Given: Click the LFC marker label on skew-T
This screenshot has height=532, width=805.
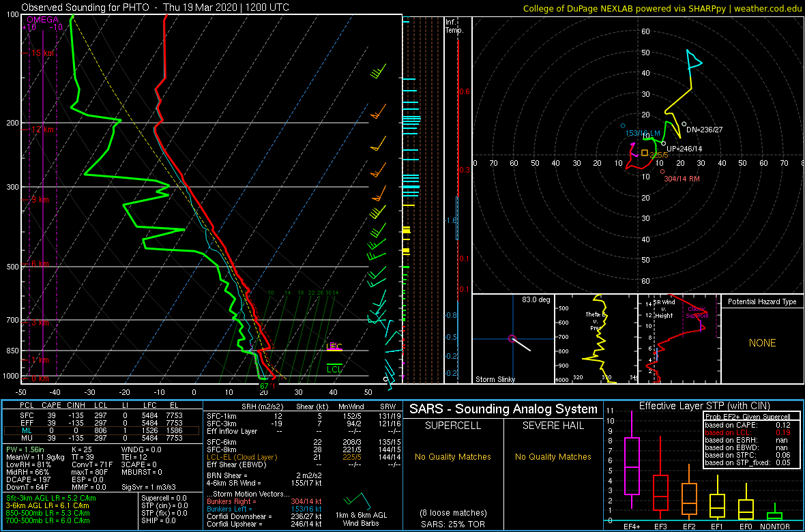Looking at the screenshot, I should coord(334,346).
